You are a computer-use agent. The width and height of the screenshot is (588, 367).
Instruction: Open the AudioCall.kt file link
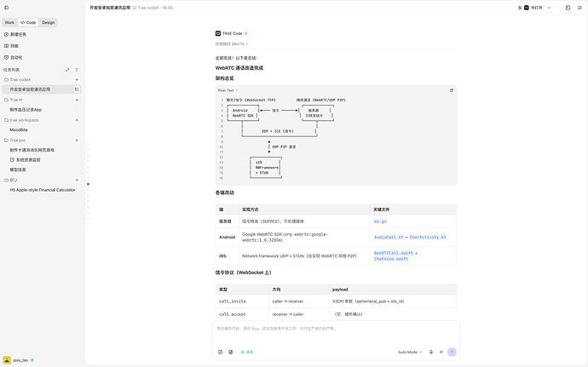[x=389, y=238]
